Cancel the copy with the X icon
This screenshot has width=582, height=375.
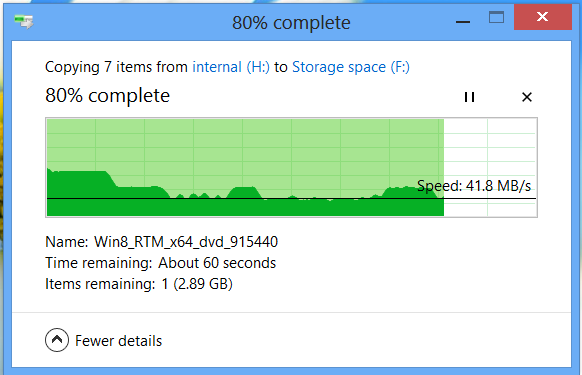tap(527, 97)
